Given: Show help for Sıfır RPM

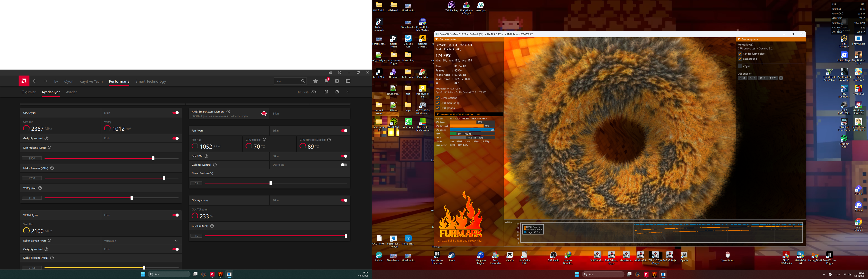Looking at the screenshot, I should (206, 156).
